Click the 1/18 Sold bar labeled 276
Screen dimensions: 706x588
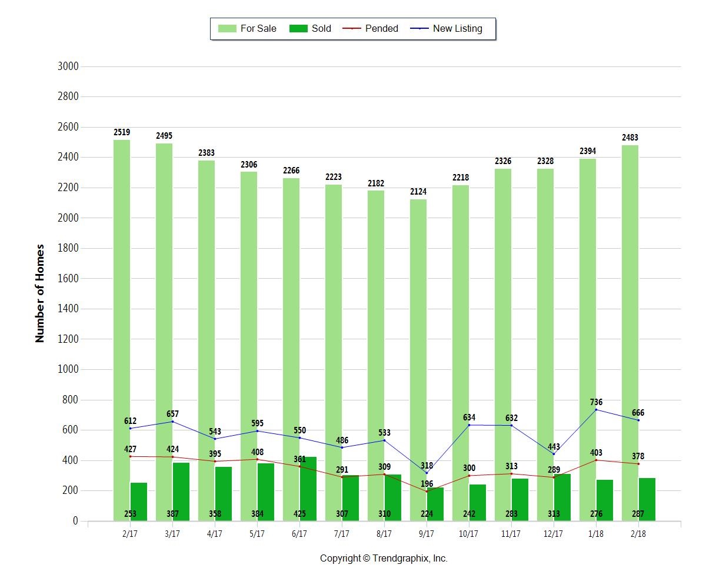click(x=604, y=500)
